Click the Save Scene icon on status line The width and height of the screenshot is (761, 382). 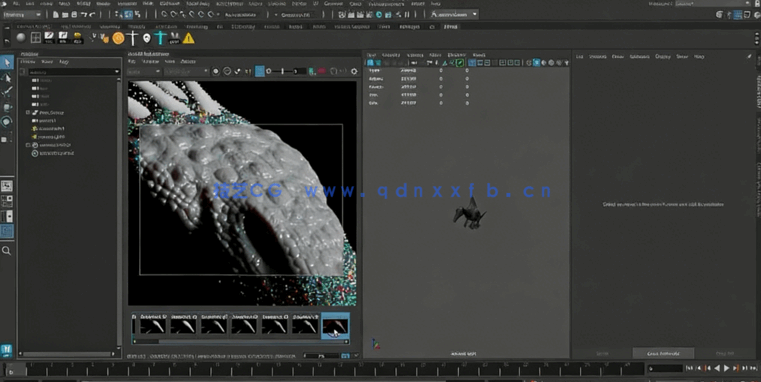click(74, 15)
